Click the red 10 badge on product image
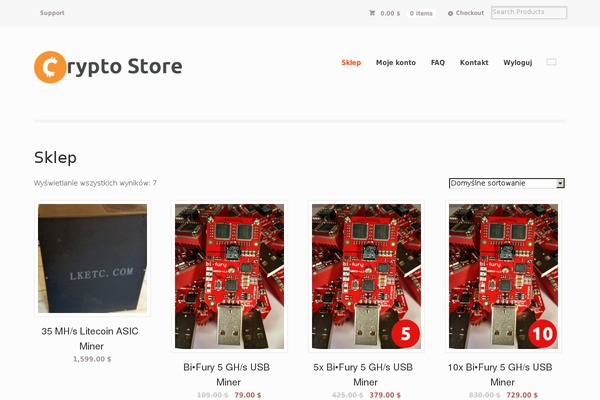 click(543, 334)
